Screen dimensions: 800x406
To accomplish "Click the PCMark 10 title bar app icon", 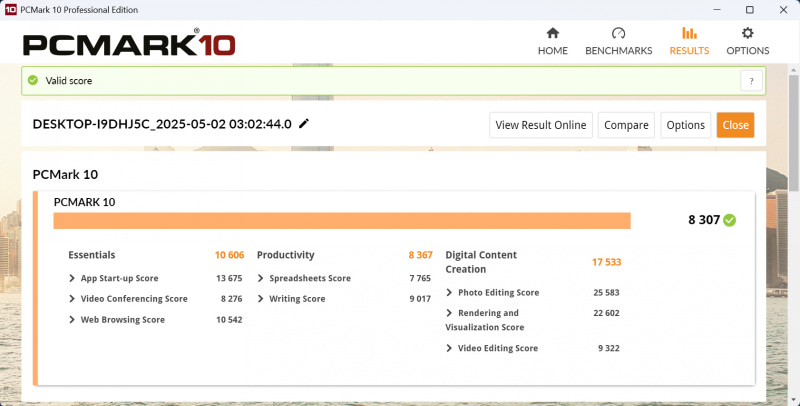I will pos(10,10).
